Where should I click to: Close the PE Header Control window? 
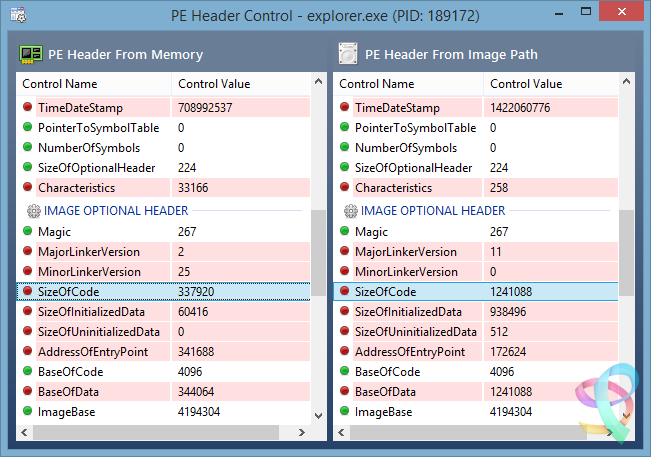pyautogui.click(x=621, y=11)
